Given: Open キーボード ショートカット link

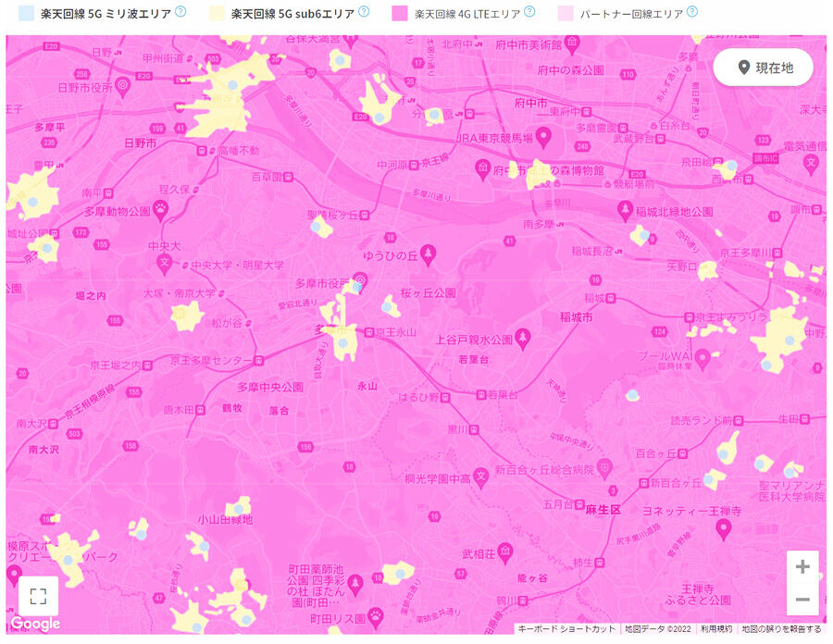Looking at the screenshot, I should pos(566,628).
